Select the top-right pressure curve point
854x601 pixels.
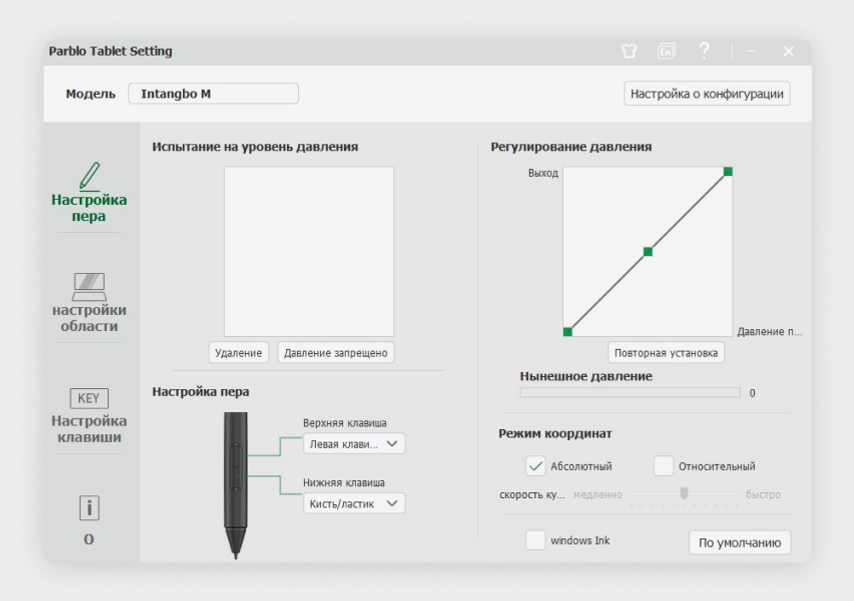tap(728, 172)
